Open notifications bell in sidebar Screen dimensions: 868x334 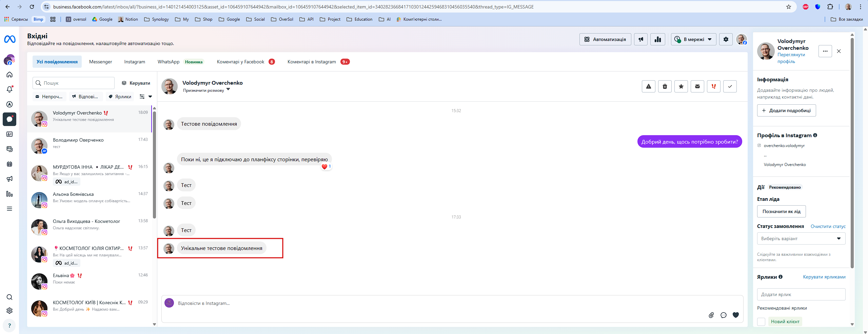pyautogui.click(x=9, y=89)
